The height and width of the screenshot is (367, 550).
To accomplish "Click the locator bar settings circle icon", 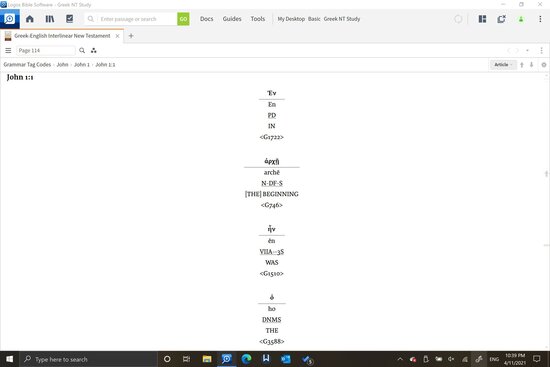I will point(544,65).
